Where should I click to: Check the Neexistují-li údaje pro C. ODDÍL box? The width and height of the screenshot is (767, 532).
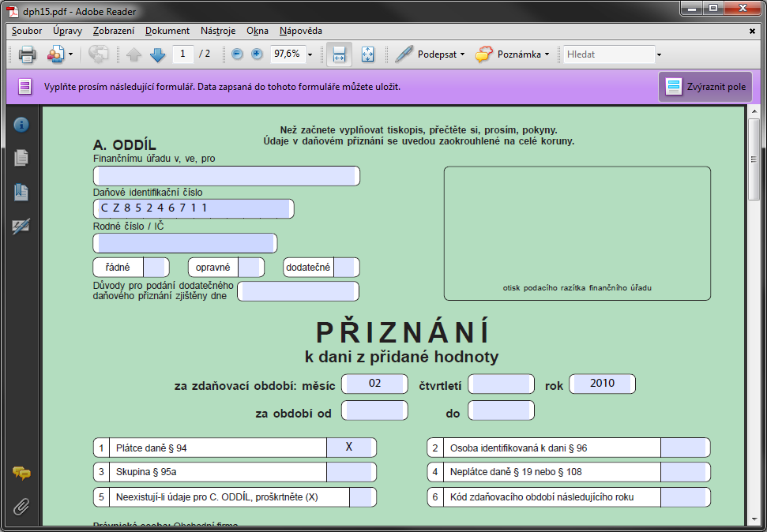pyautogui.click(x=363, y=496)
